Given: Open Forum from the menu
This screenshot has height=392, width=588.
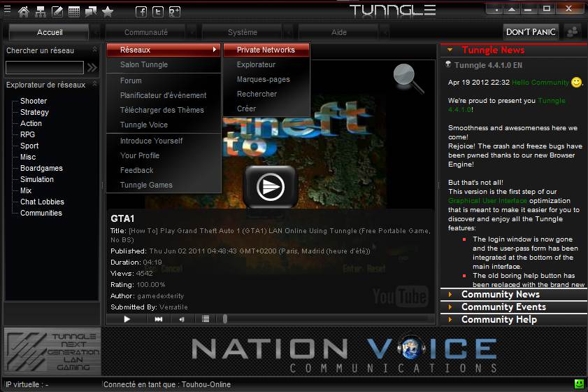Looking at the screenshot, I should (x=164, y=80).
